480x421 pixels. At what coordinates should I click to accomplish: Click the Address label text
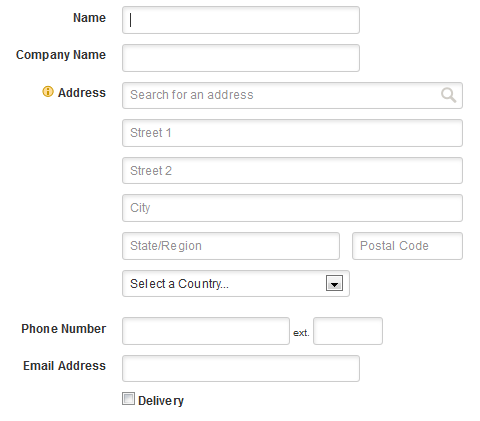(82, 92)
